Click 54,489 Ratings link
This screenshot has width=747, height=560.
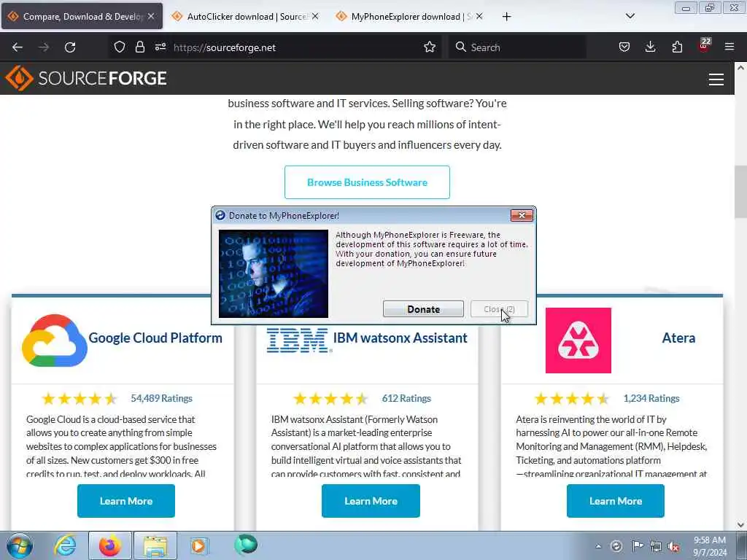(x=161, y=398)
